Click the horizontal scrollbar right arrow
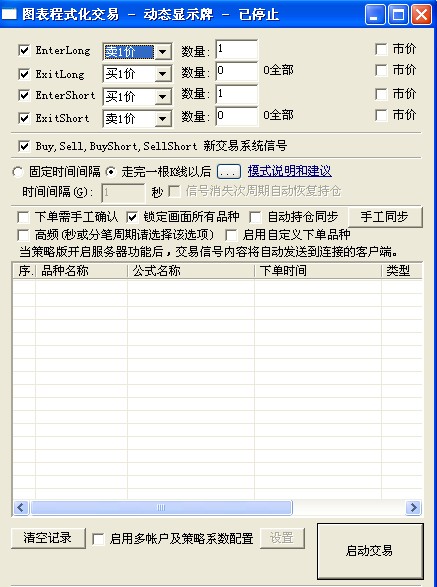The height and width of the screenshot is (587, 437). click(413, 508)
